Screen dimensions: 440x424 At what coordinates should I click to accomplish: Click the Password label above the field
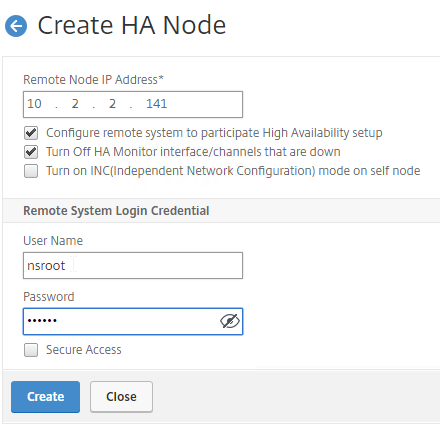pos(49,297)
